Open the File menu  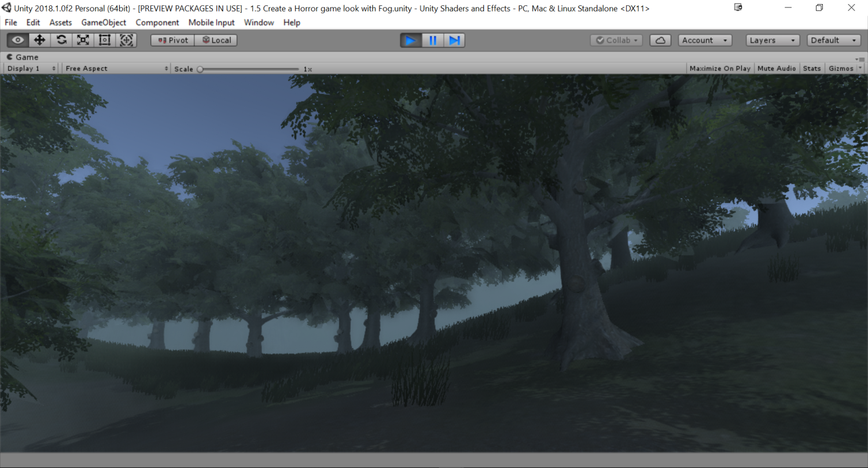click(x=11, y=23)
